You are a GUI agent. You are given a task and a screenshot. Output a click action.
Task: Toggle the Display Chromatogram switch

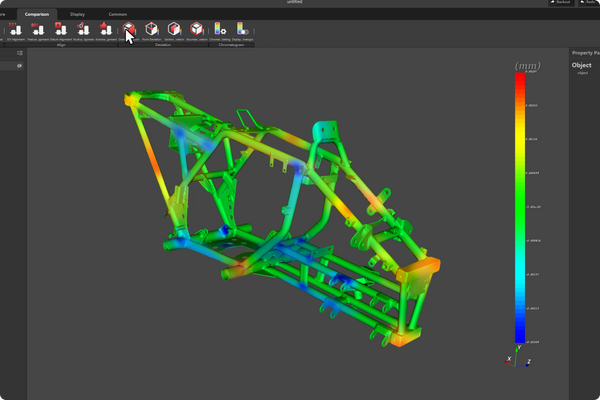[x=241, y=30]
